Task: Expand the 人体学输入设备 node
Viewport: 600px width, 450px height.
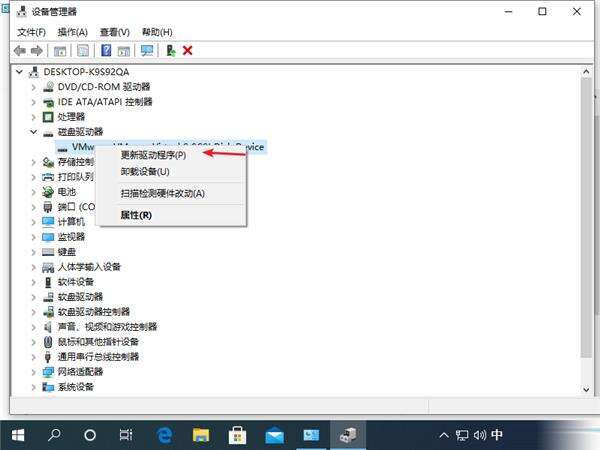Action: (x=34, y=267)
